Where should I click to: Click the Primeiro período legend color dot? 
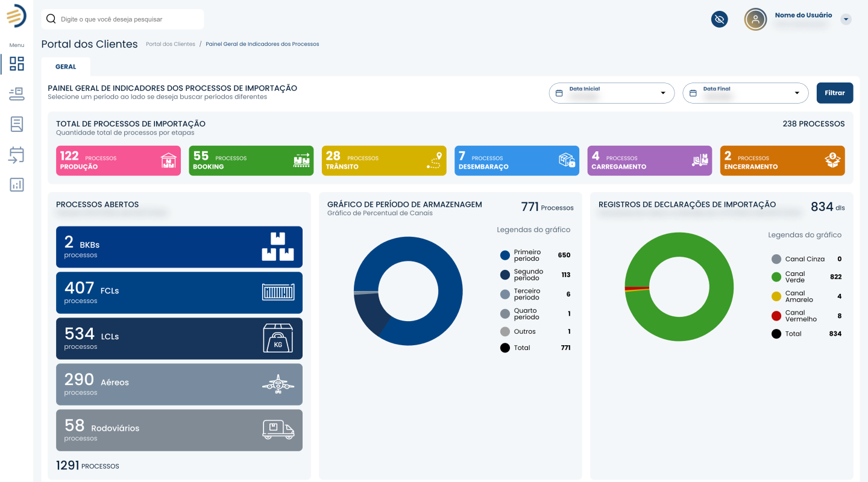click(x=505, y=255)
